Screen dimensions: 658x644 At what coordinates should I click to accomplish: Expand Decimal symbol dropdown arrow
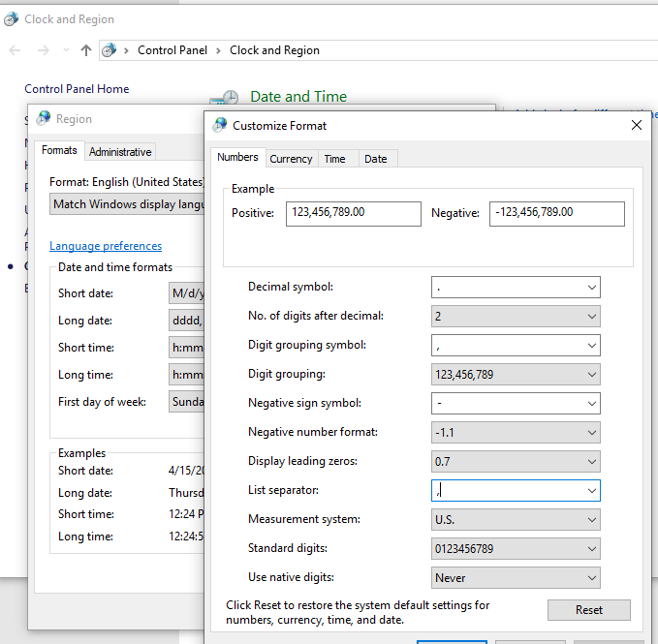point(592,288)
